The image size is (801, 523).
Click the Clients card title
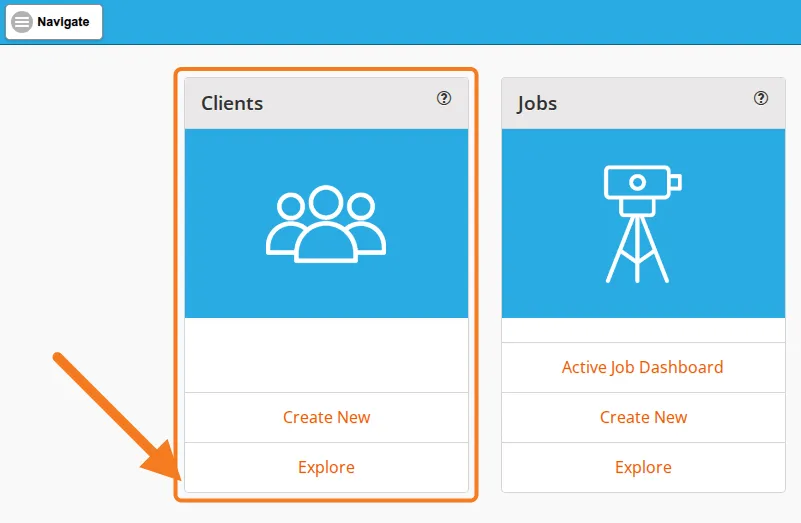pos(232,103)
